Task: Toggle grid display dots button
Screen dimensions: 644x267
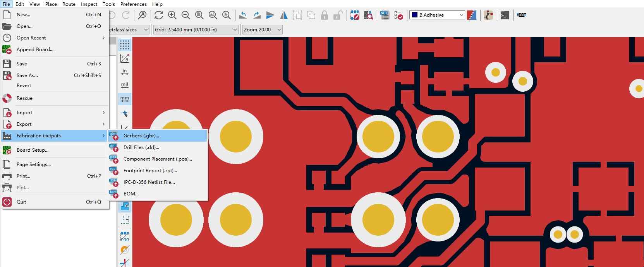Action: click(x=125, y=45)
